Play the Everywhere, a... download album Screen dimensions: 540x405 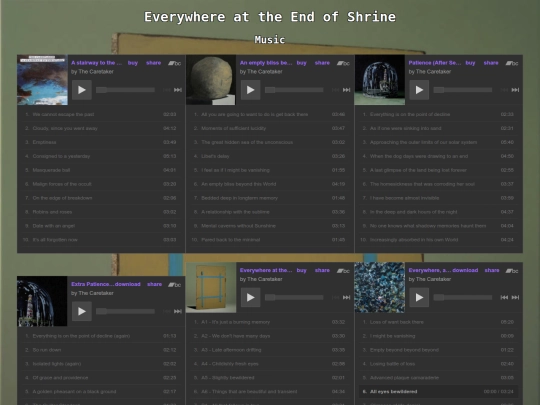419,298
